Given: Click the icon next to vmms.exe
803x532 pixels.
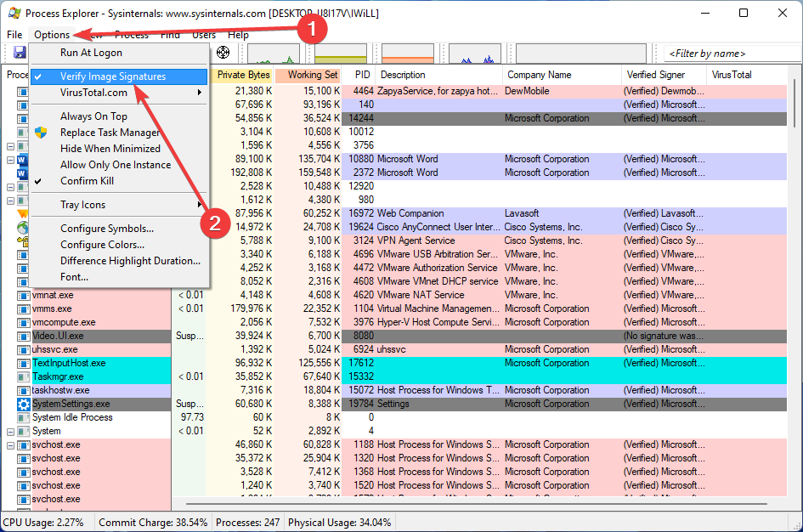Looking at the screenshot, I should point(23,309).
